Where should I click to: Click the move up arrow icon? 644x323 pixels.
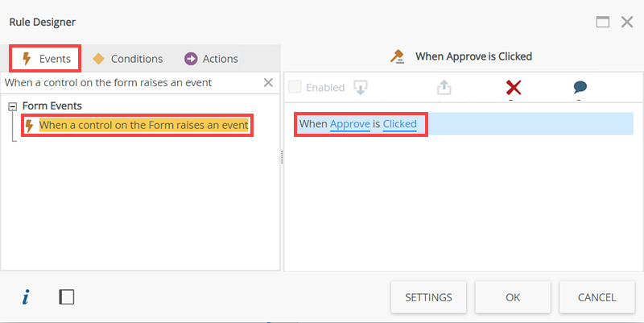[x=444, y=87]
